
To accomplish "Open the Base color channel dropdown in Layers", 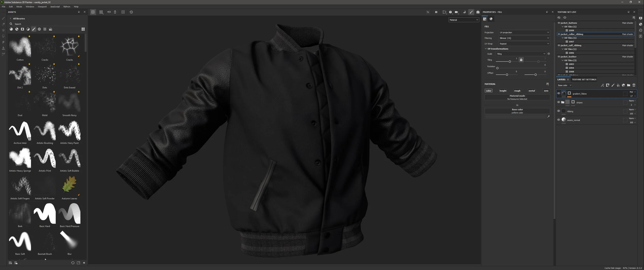I will point(564,85).
